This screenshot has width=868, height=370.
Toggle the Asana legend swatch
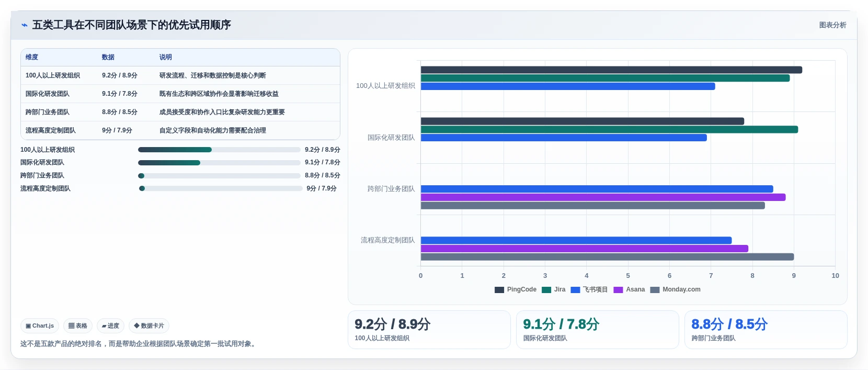619,290
